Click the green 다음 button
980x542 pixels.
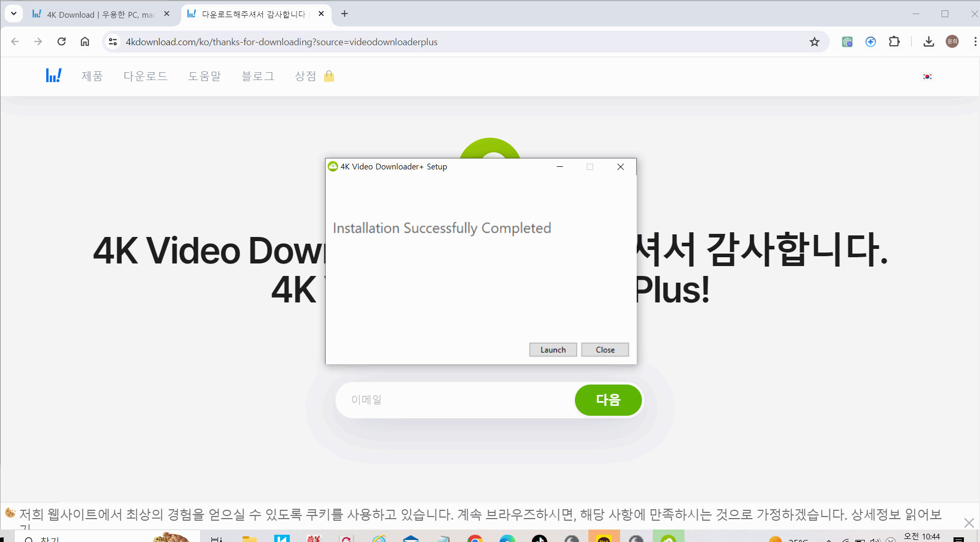point(608,400)
